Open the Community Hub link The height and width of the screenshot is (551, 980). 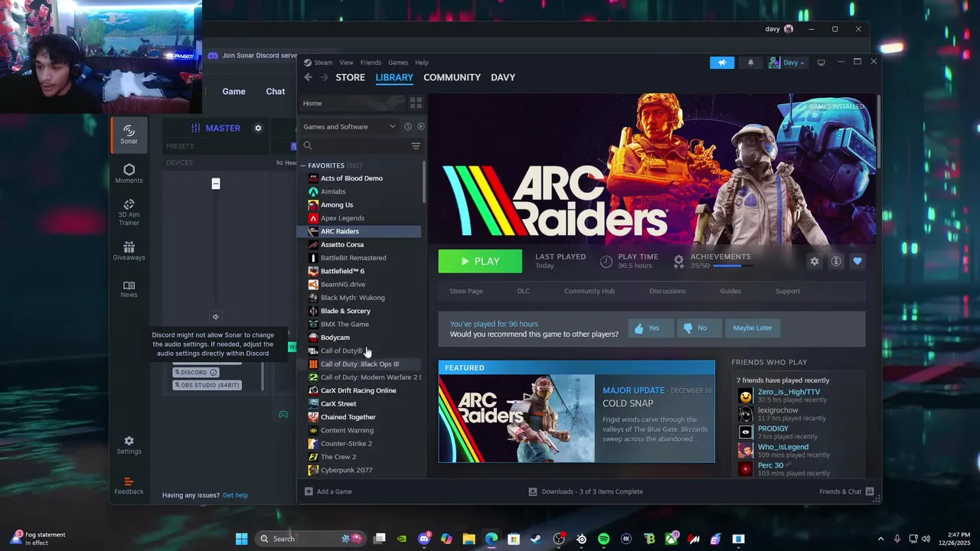(x=590, y=291)
